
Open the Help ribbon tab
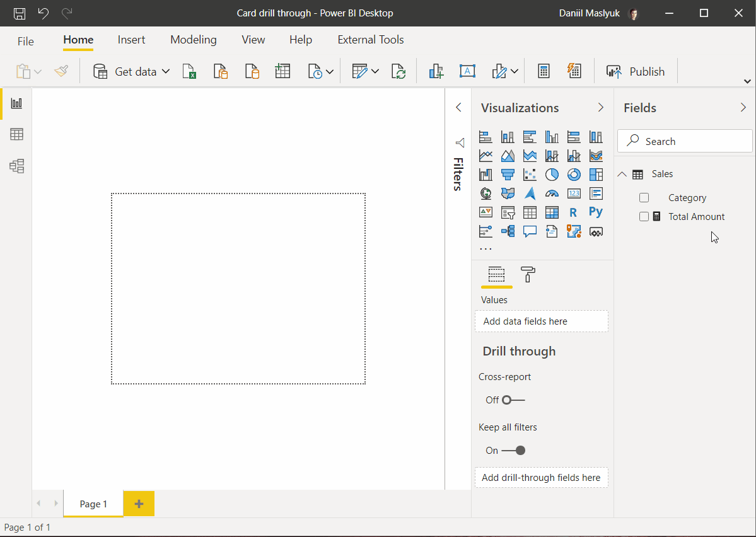click(300, 40)
